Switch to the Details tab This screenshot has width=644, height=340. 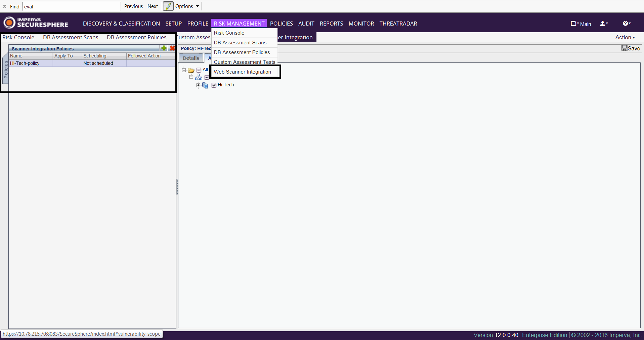(x=191, y=58)
